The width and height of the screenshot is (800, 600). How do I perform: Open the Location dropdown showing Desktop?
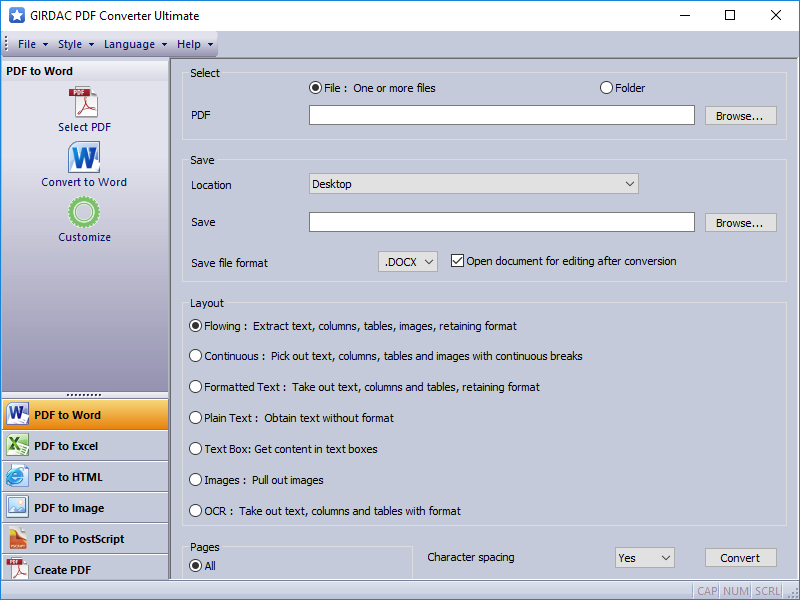[473, 184]
